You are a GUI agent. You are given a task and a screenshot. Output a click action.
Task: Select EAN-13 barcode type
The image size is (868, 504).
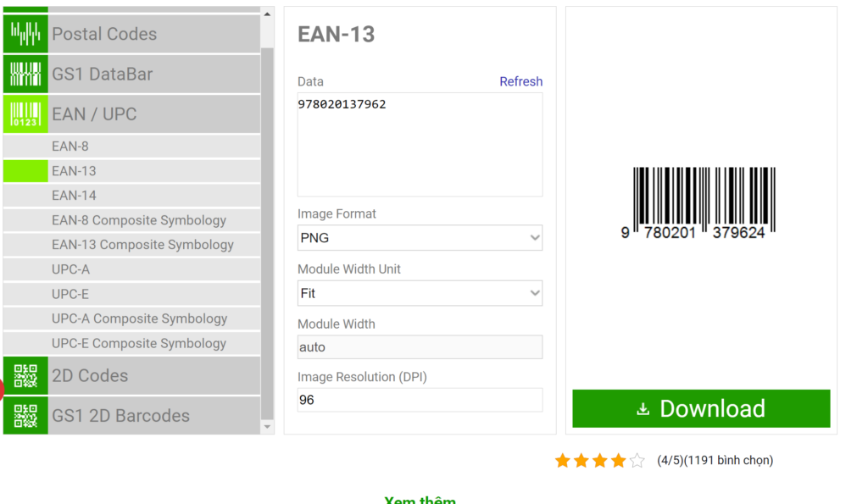131,171
